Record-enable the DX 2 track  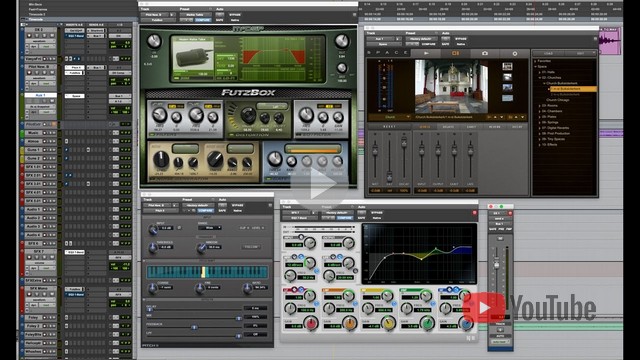[29, 36]
